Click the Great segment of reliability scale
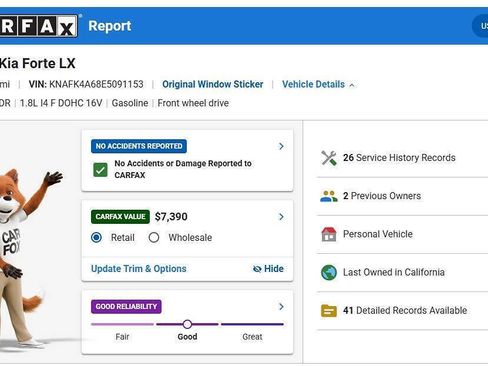 pyautogui.click(x=252, y=324)
